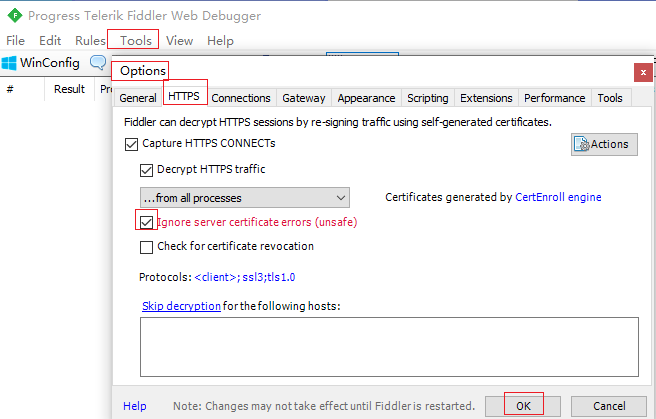Open the Performance tab

(x=554, y=98)
